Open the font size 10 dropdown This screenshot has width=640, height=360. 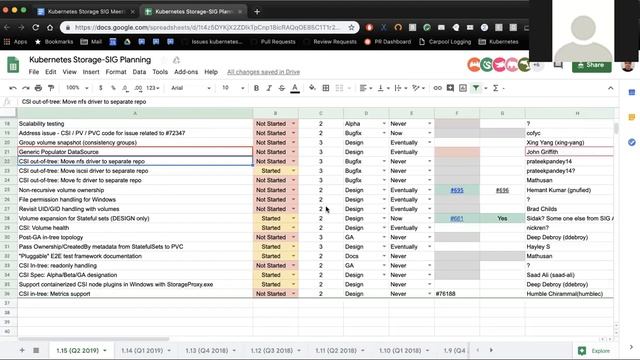tap(233, 88)
